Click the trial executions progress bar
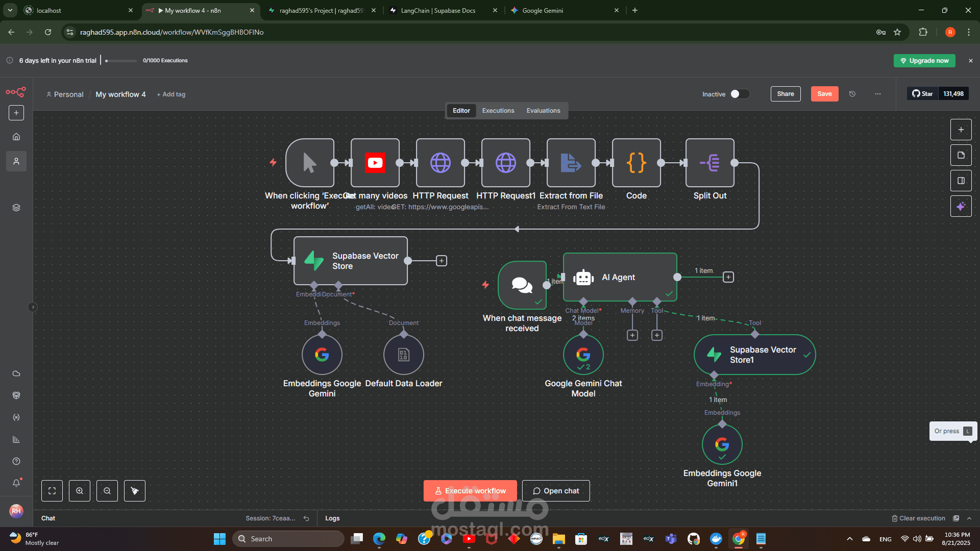Image resolution: width=980 pixels, height=551 pixels. 121,61
